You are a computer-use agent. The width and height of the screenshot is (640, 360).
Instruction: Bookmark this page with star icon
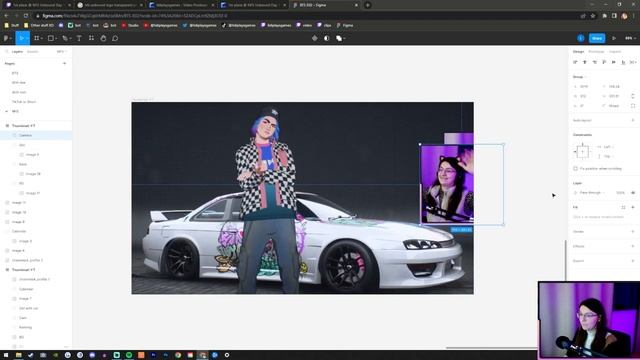(x=593, y=16)
